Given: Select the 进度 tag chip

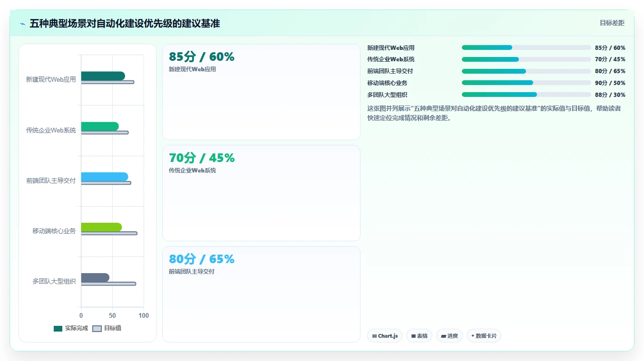Looking at the screenshot, I should point(449,336).
